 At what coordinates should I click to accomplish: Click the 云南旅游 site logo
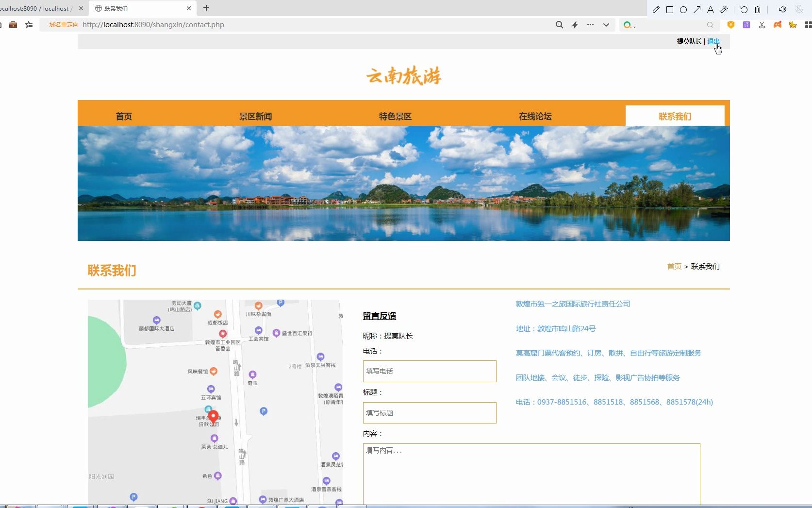[403, 76]
